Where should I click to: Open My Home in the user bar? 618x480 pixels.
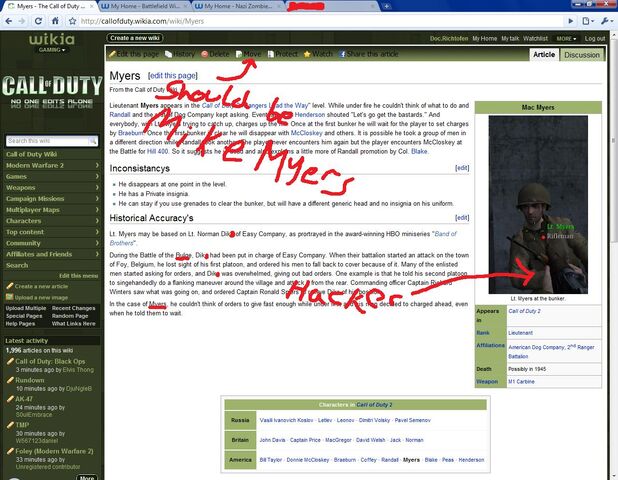[484, 39]
